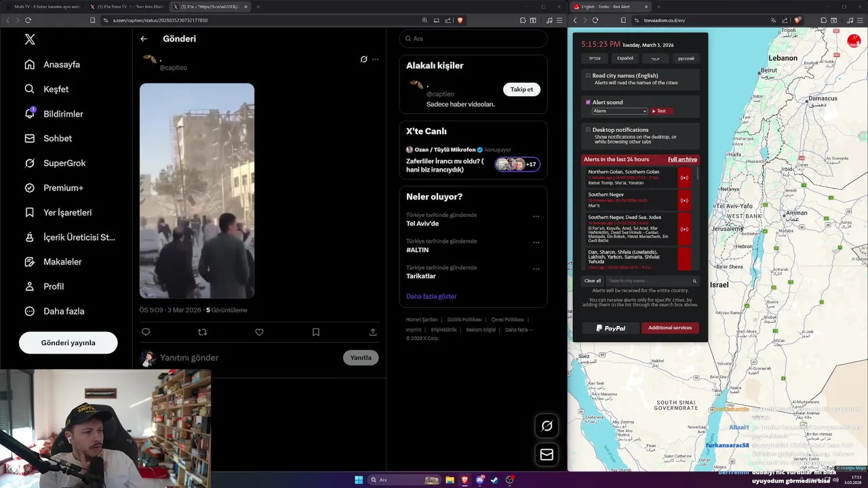Open Bildirimler notifications
The width and height of the screenshot is (868, 488).
(x=54, y=114)
